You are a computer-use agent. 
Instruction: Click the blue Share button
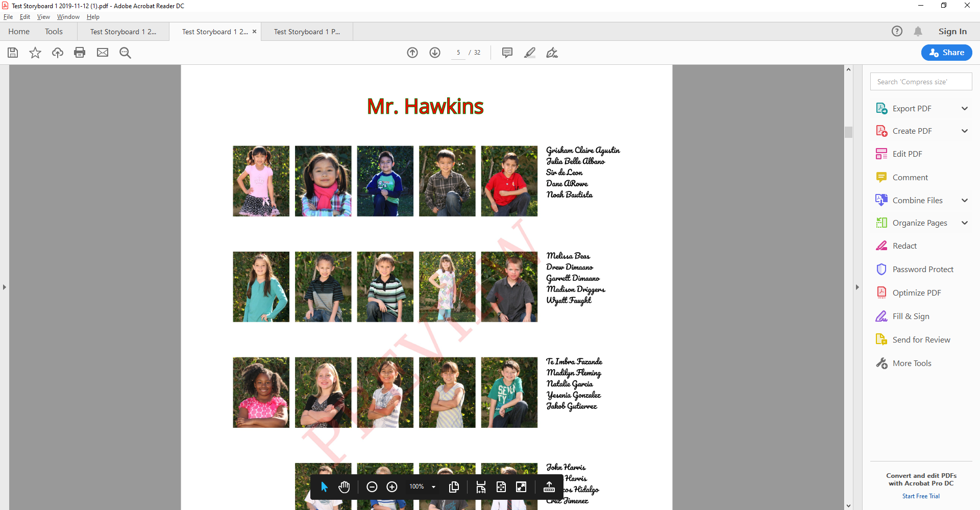pos(946,53)
